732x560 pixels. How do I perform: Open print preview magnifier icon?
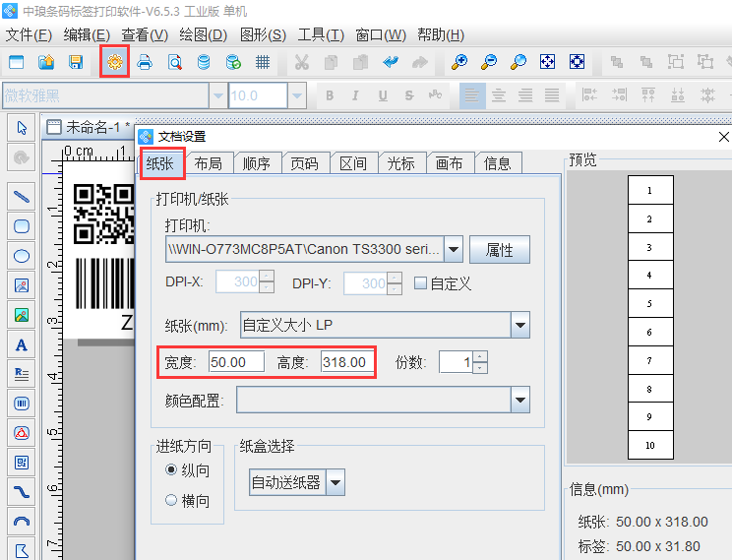(x=174, y=62)
